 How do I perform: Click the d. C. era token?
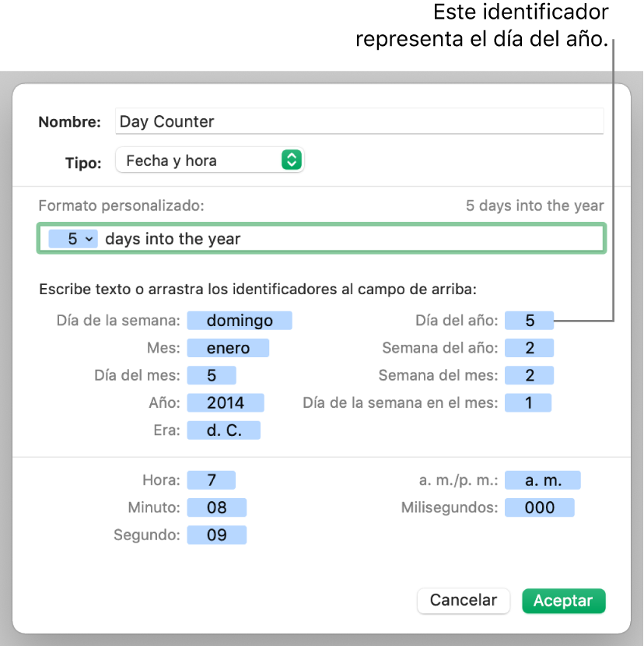coord(223,430)
